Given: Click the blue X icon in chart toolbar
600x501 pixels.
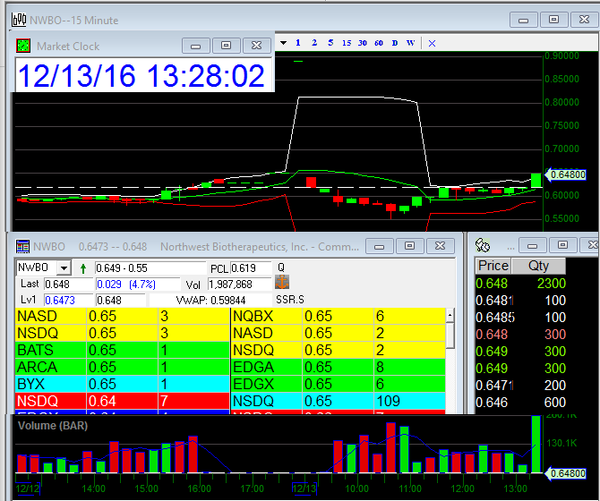Looking at the screenshot, I should (x=431, y=43).
